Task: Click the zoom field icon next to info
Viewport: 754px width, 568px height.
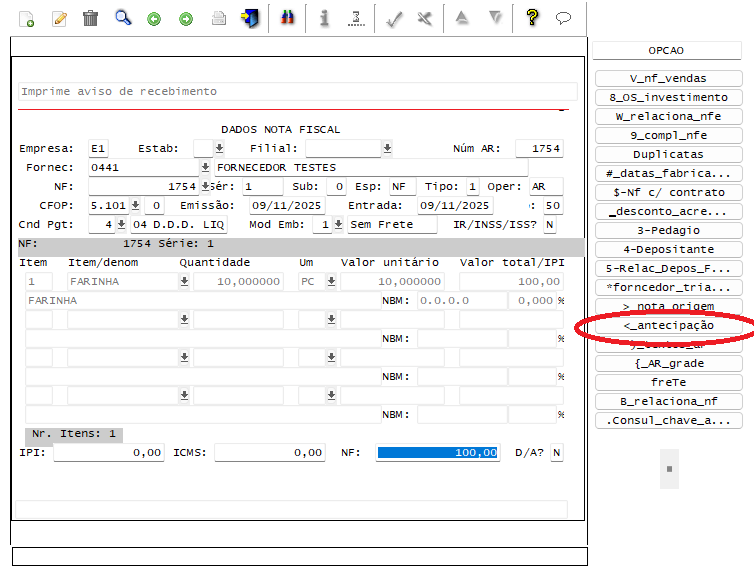Action: [x=356, y=19]
